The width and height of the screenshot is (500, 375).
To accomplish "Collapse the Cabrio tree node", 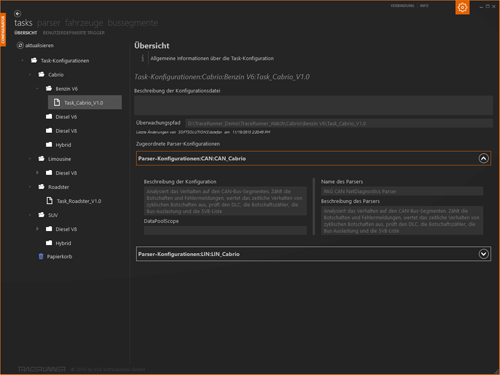I will (x=30, y=75).
